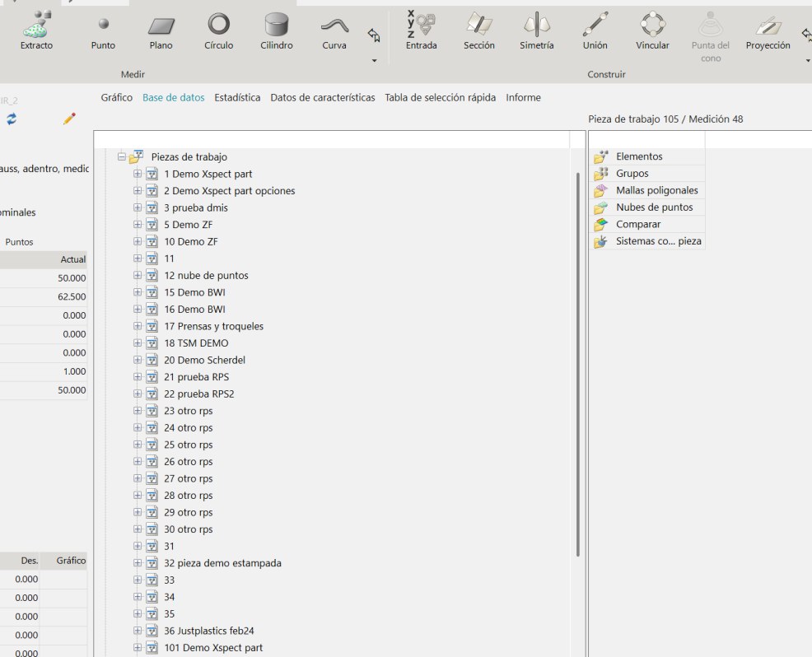Select the Extracto tool
The height and width of the screenshot is (657, 812).
pos(36,30)
